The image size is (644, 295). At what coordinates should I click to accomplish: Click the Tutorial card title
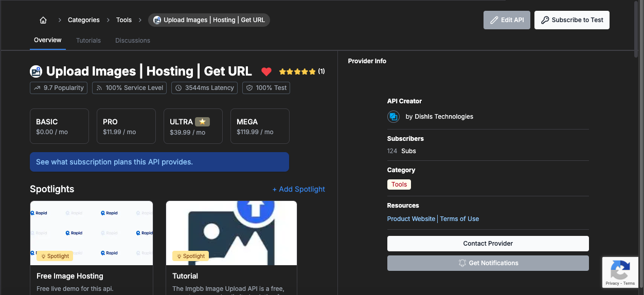click(185, 276)
